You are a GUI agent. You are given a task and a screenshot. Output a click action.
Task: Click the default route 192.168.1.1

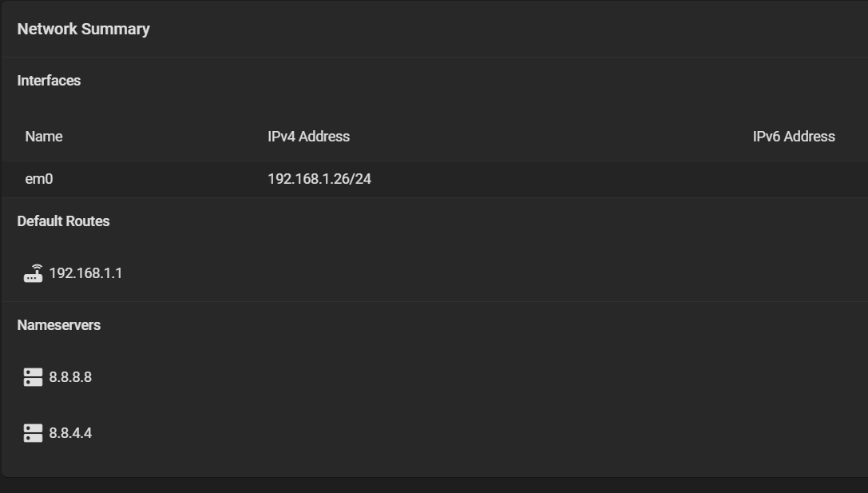tap(85, 273)
